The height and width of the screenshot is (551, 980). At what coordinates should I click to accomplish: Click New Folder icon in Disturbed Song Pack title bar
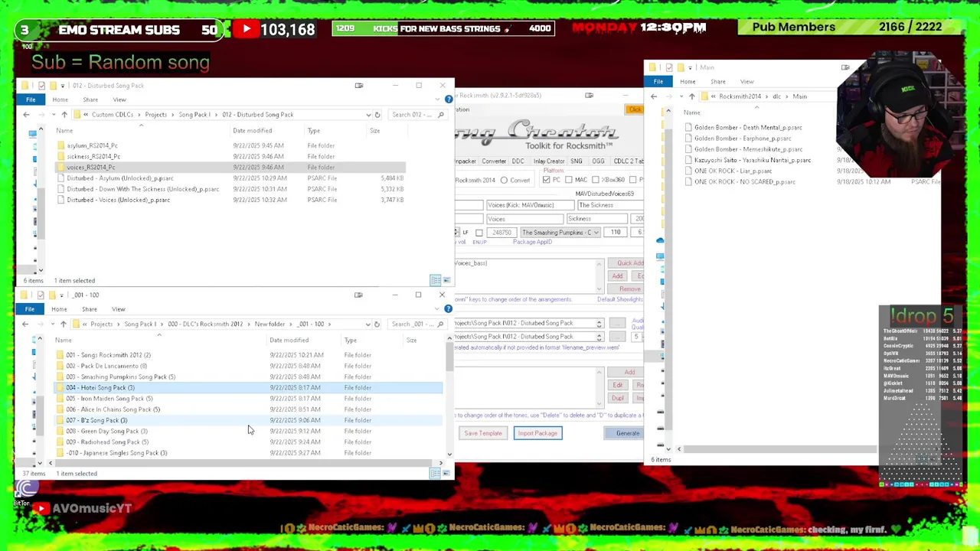52,86
